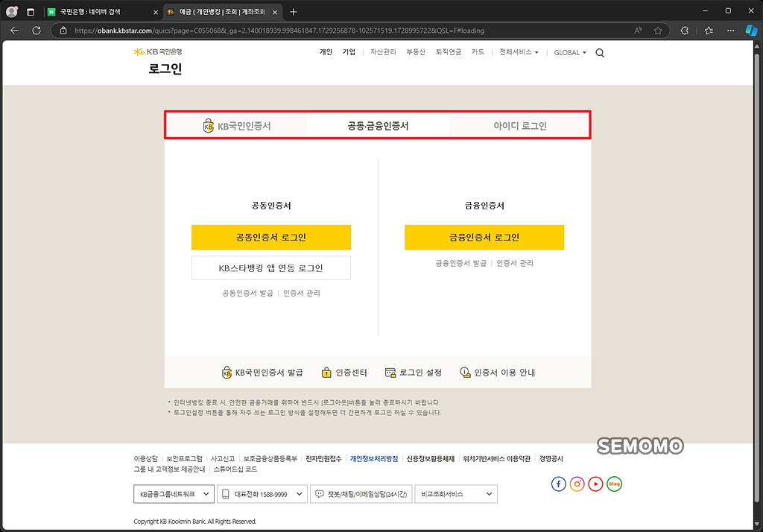Open a new tab with the plus icon
This screenshot has width=763, height=532.
tap(293, 12)
